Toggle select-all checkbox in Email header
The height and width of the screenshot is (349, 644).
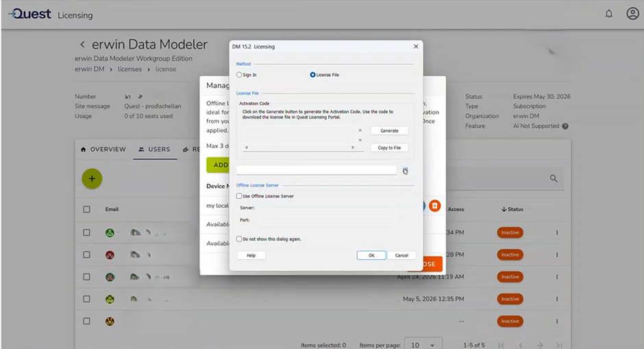[86, 209]
